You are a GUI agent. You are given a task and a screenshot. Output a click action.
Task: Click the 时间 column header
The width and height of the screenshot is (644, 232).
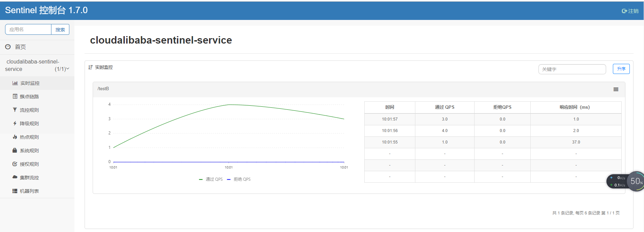pos(390,107)
